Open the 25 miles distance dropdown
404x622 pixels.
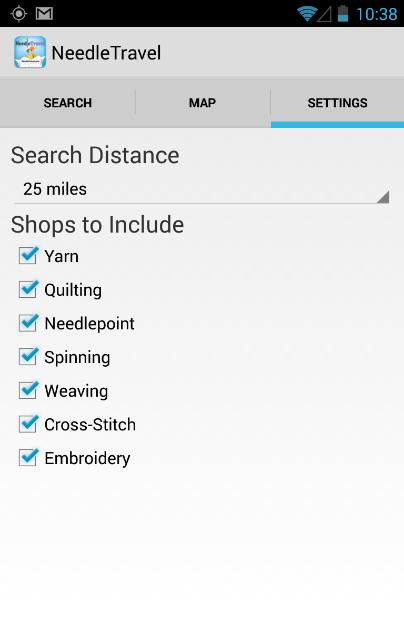pos(202,189)
